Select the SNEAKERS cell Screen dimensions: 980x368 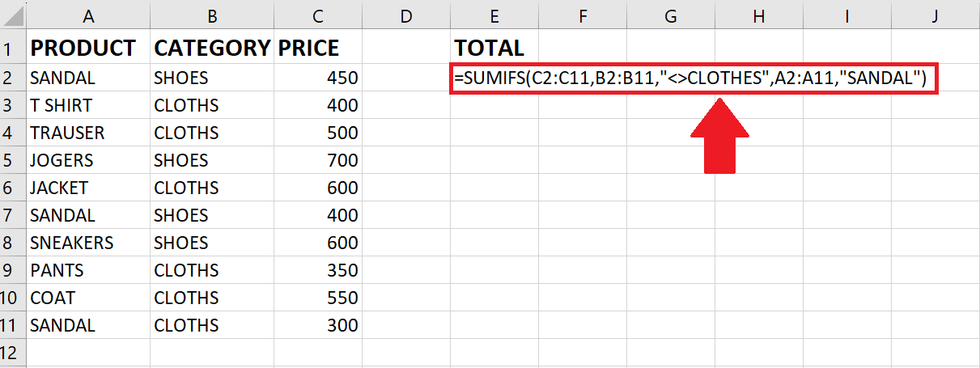pyautogui.click(x=88, y=243)
